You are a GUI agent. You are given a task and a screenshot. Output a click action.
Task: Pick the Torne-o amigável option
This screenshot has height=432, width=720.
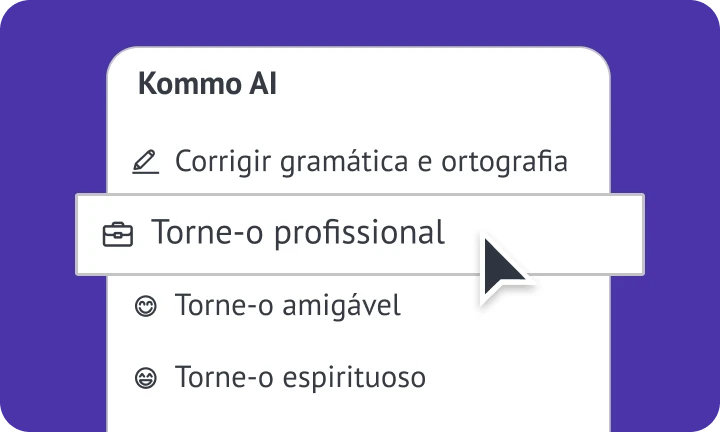[x=287, y=305]
